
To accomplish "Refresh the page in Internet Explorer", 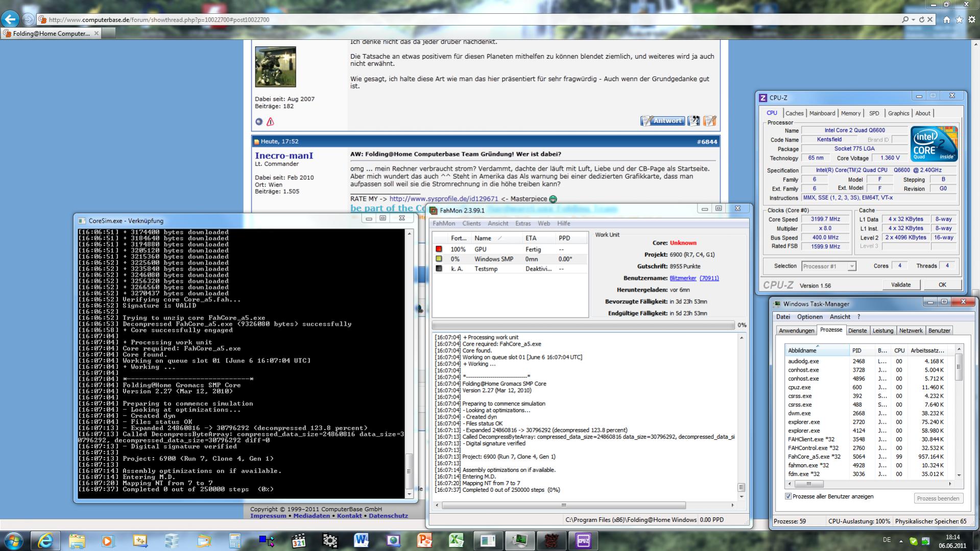I will pyautogui.click(x=922, y=19).
